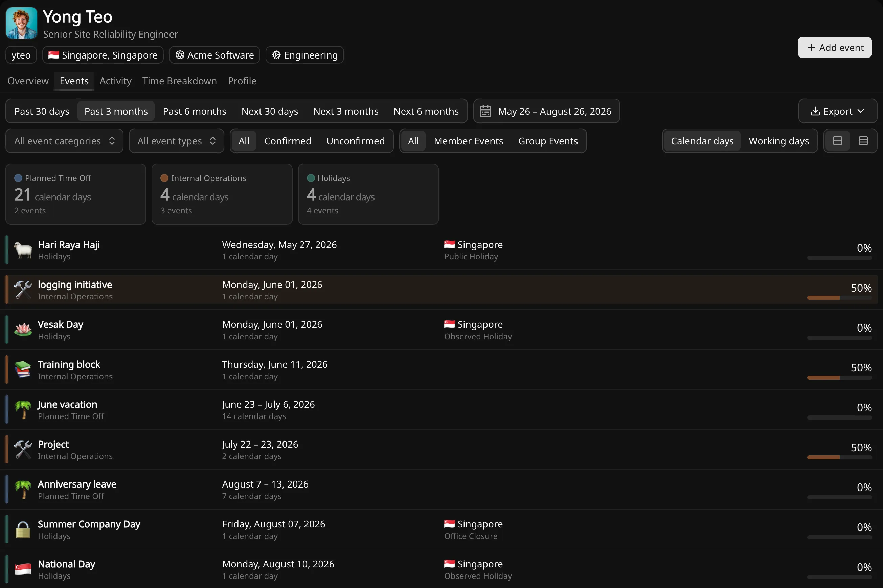The height and width of the screenshot is (588, 883).
Task: Click the sheep icon for Hari Raya Haji
Action: pos(23,250)
